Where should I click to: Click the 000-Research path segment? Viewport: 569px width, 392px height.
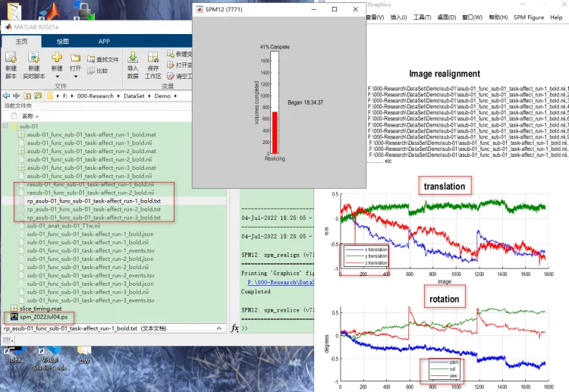pos(95,96)
